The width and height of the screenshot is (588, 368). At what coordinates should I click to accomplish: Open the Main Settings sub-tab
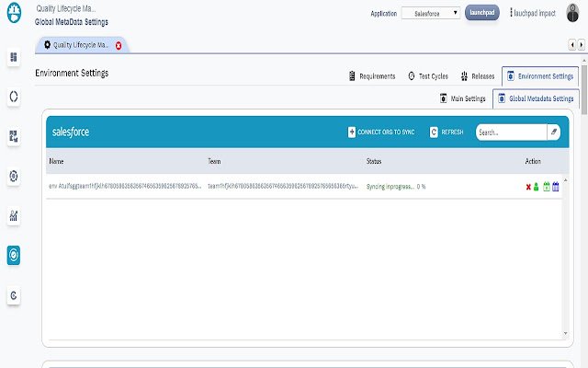[x=463, y=98]
